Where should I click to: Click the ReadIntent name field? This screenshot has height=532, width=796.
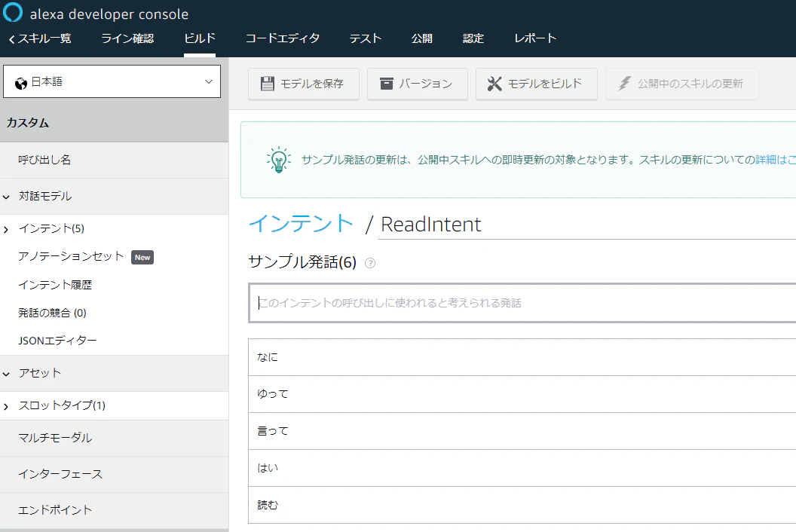pos(587,225)
